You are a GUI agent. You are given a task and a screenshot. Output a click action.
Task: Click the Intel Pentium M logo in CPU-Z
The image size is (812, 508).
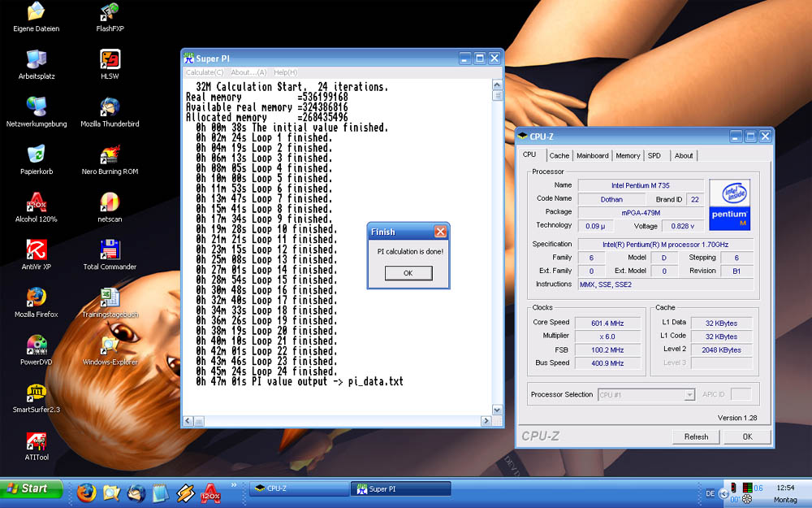[729, 205]
